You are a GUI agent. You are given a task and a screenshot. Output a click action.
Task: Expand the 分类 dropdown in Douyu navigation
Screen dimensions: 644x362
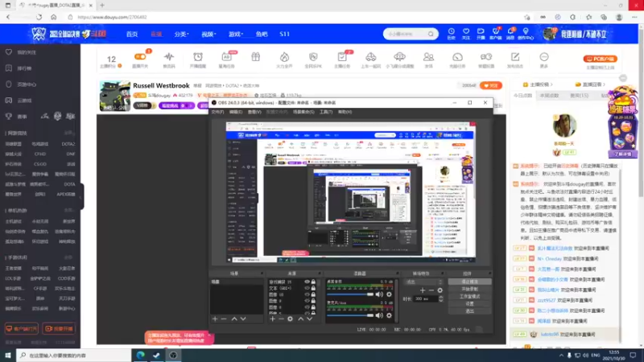181,34
